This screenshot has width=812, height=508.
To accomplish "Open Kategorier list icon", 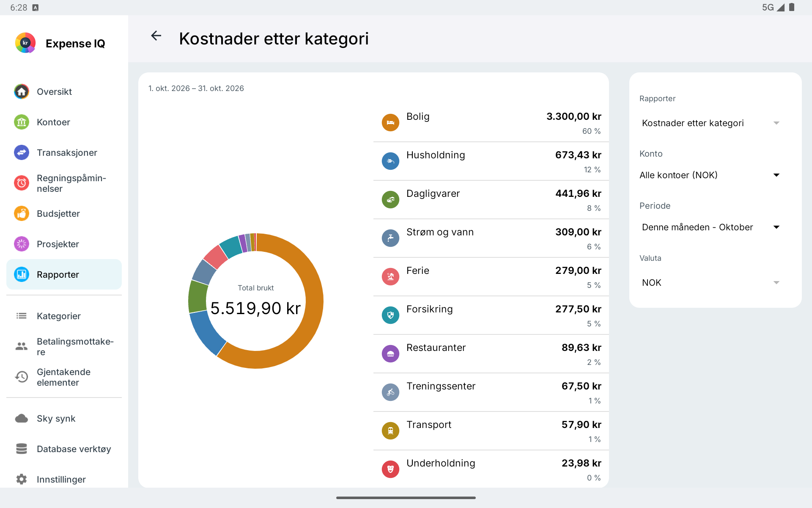I will tap(22, 316).
